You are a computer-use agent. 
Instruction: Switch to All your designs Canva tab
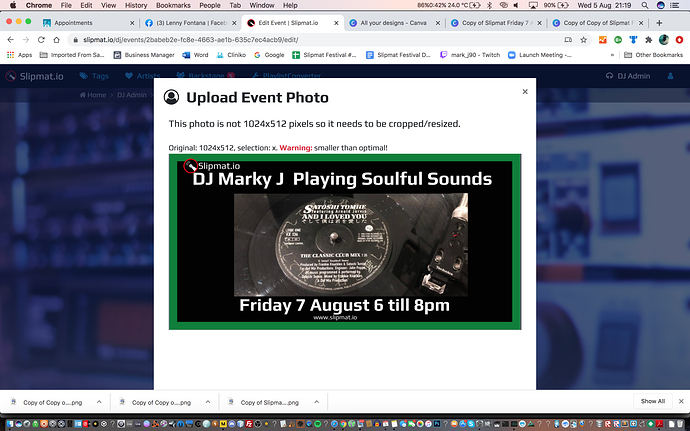(394, 23)
